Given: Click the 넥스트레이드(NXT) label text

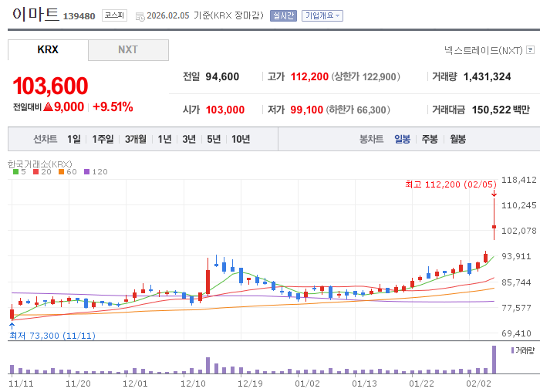Looking at the screenshot, I should point(484,50).
